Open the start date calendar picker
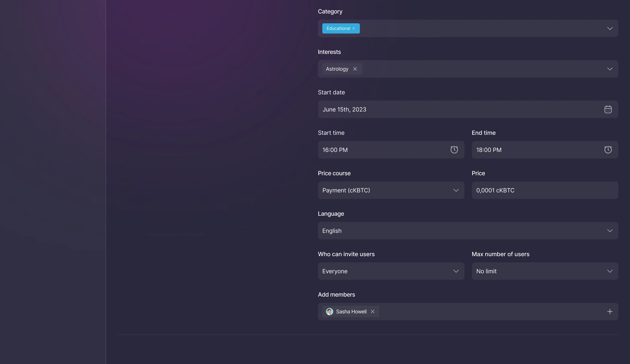This screenshot has height=364, width=630. pyautogui.click(x=608, y=109)
